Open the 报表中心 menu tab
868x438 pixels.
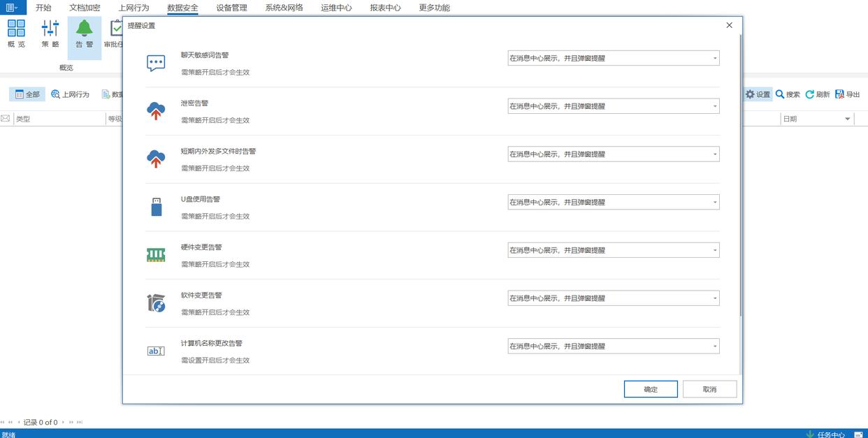point(385,8)
